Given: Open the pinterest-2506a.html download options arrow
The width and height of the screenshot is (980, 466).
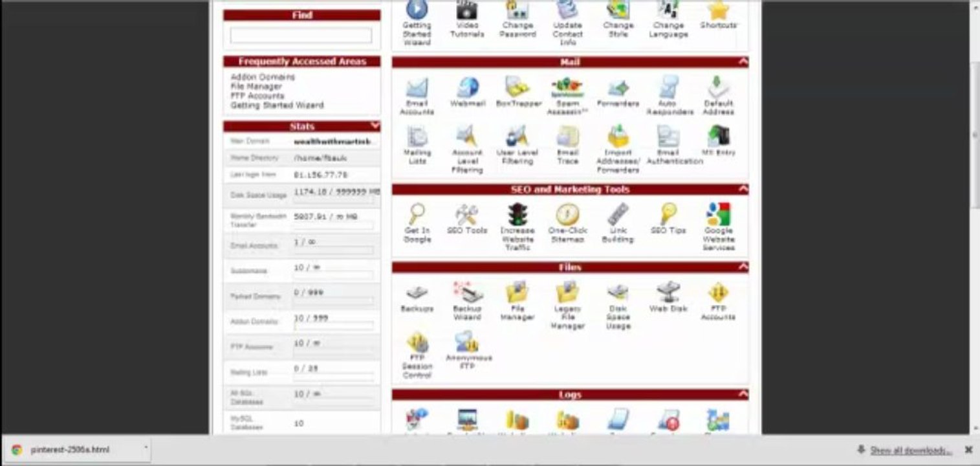Looking at the screenshot, I should pyautogui.click(x=146, y=448).
